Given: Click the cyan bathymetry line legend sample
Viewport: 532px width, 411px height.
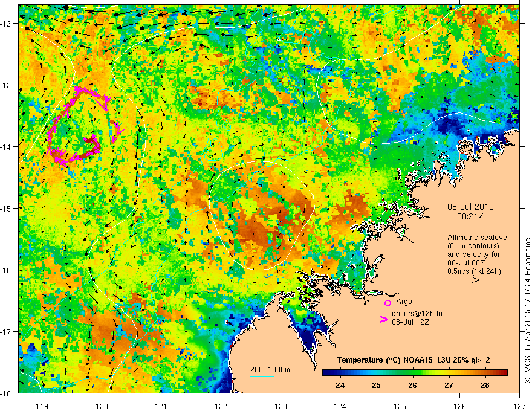Looking at the screenshot, I should [x=262, y=376].
